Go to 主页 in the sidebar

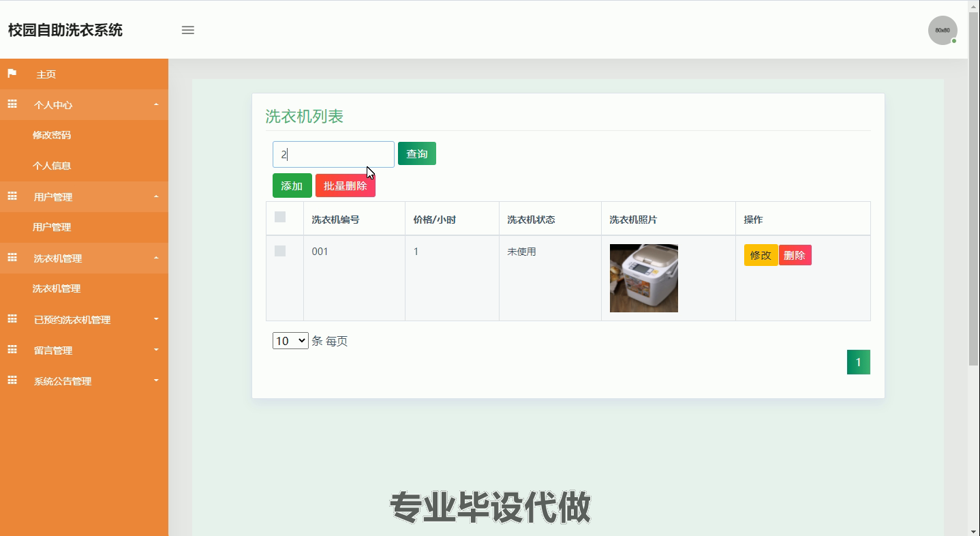pyautogui.click(x=46, y=74)
